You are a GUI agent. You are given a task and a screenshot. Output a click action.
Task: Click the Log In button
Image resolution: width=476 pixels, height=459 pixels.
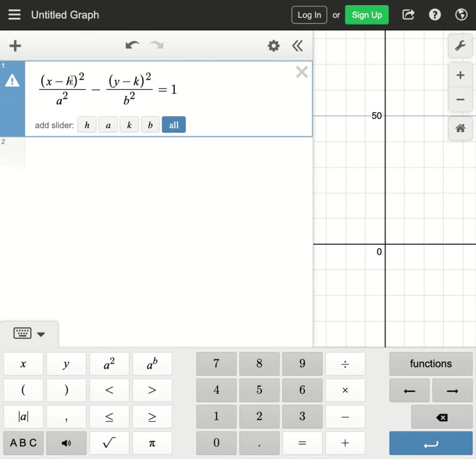coord(309,15)
